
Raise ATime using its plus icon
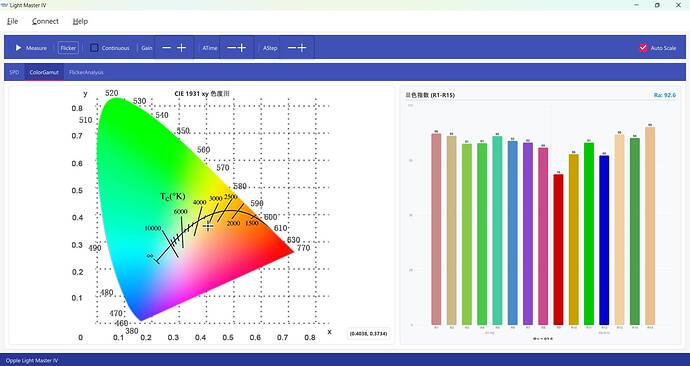coord(242,48)
